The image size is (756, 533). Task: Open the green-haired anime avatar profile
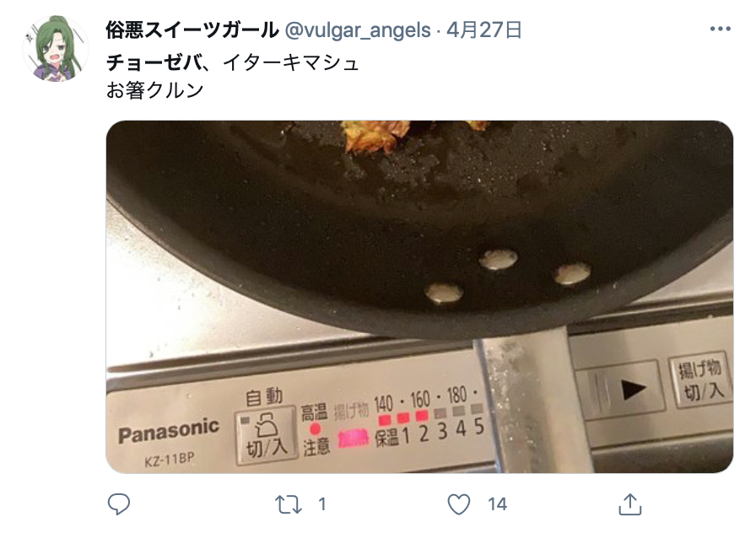pos(56,48)
